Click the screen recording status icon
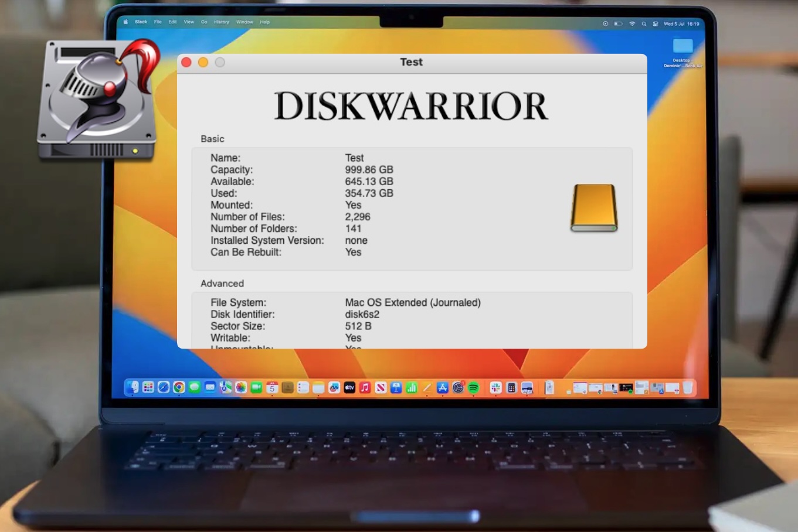Image resolution: width=798 pixels, height=532 pixels. pyautogui.click(x=605, y=24)
